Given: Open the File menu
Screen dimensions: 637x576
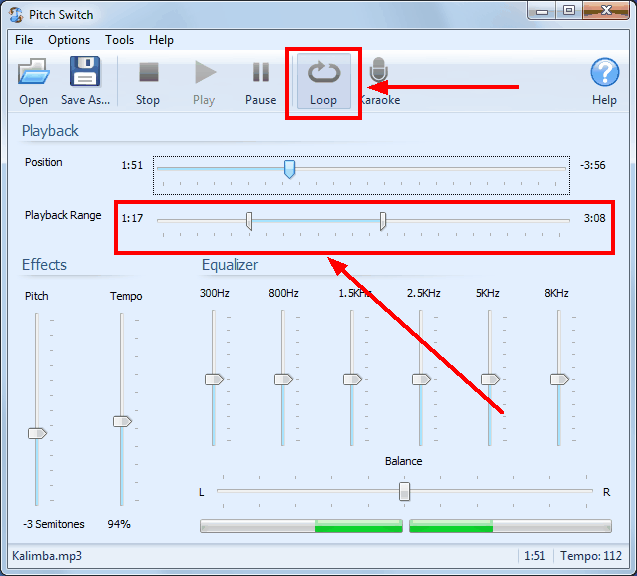Looking at the screenshot, I should tap(24, 40).
